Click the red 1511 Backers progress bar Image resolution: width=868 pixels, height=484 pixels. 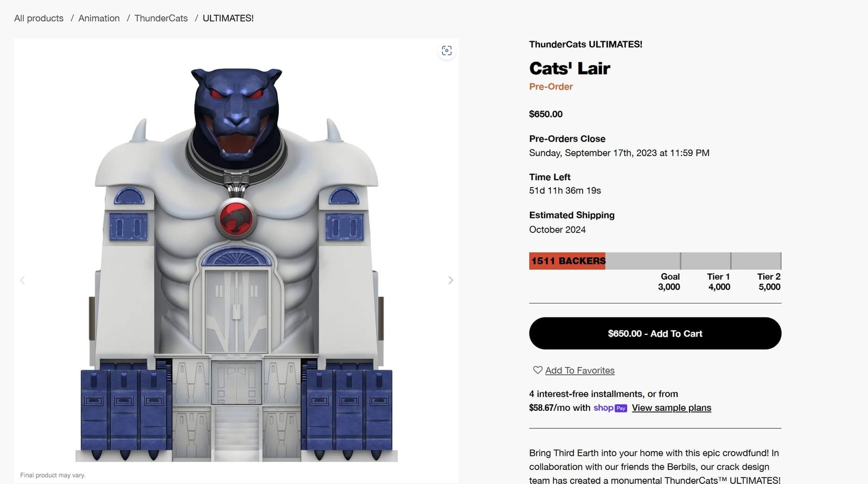click(567, 261)
